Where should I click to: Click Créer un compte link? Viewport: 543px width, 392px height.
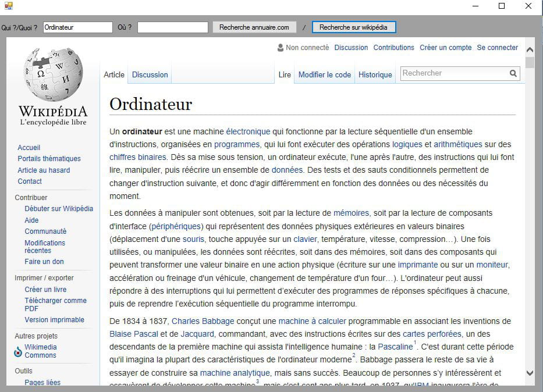445,47
